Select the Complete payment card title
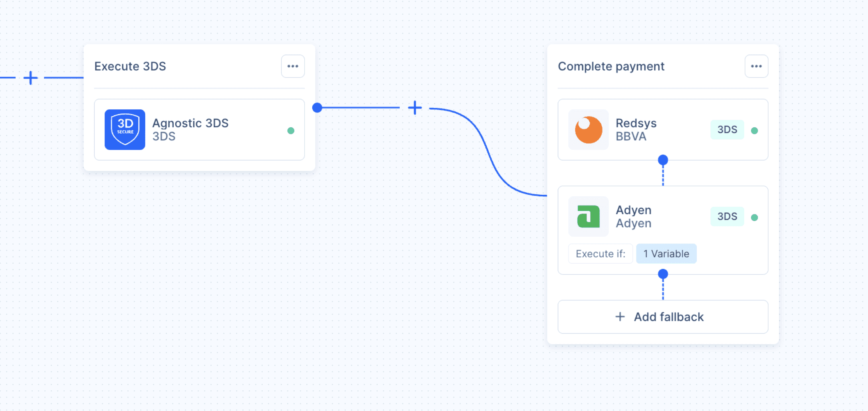868x411 pixels. (x=611, y=66)
